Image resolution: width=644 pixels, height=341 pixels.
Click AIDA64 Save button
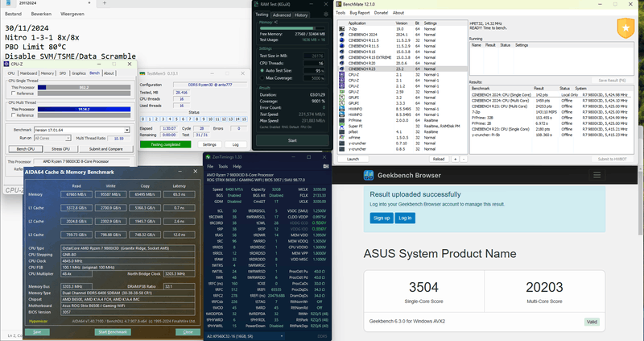[x=37, y=332]
